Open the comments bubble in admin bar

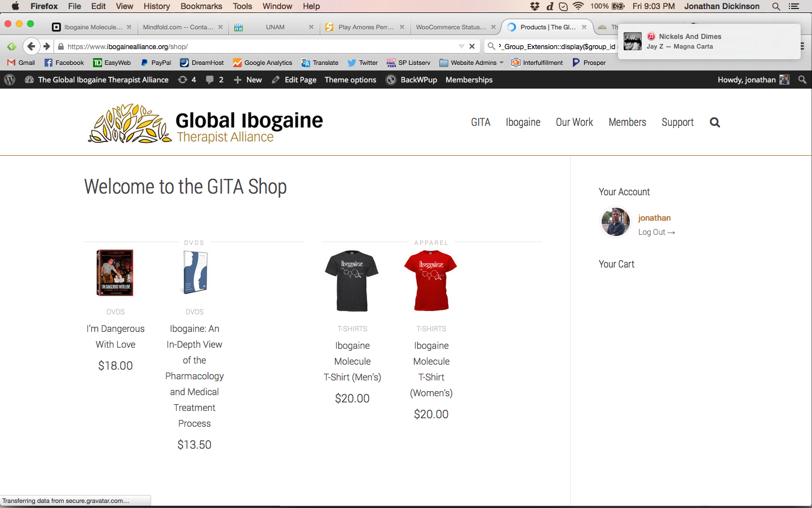click(x=210, y=80)
